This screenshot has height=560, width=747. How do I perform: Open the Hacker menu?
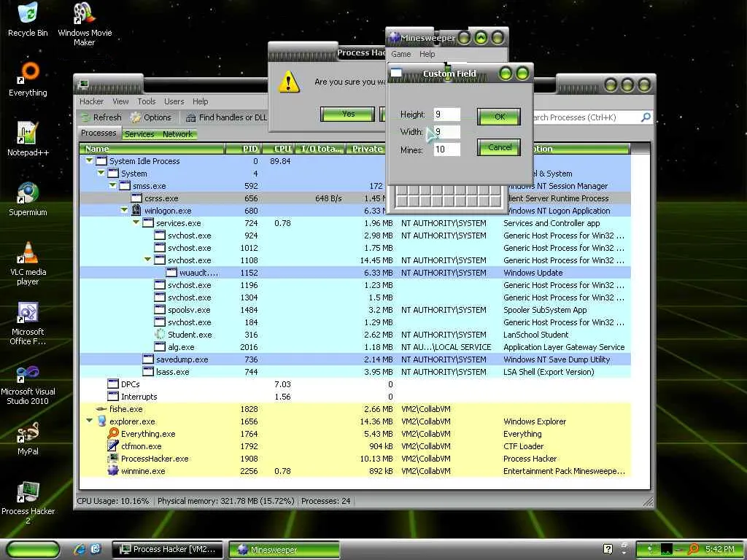click(x=91, y=101)
